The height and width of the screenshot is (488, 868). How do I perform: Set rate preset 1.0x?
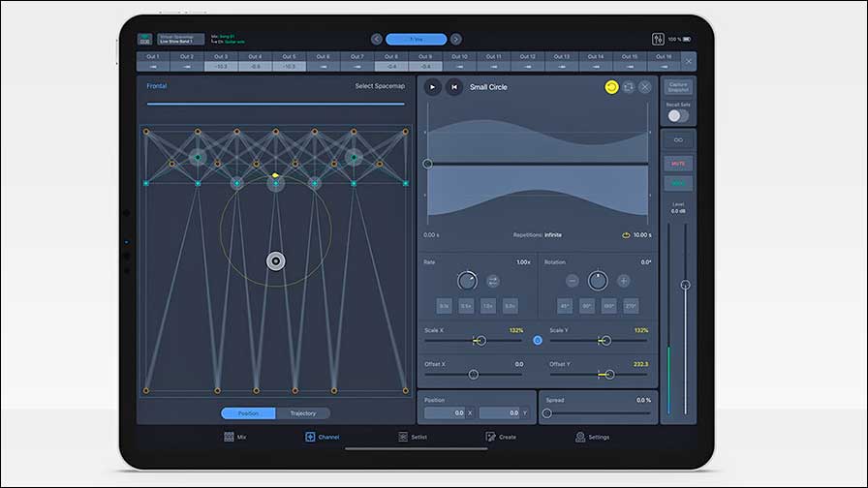487,306
